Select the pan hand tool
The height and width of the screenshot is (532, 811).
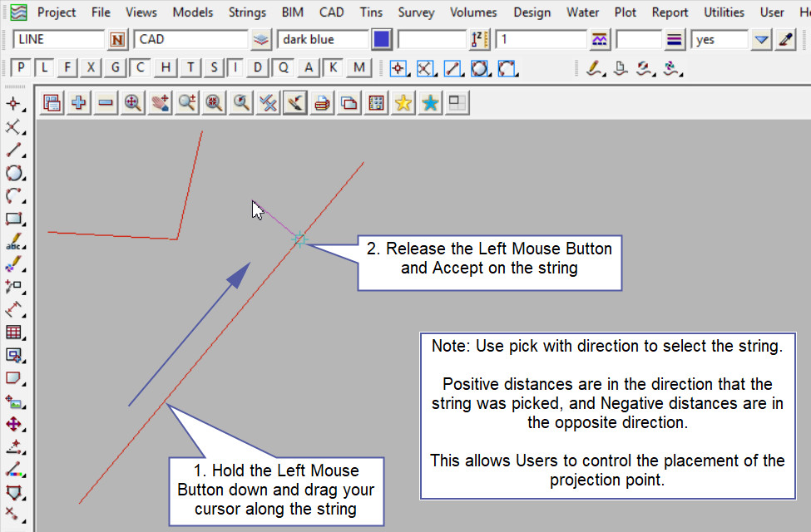coord(160,103)
